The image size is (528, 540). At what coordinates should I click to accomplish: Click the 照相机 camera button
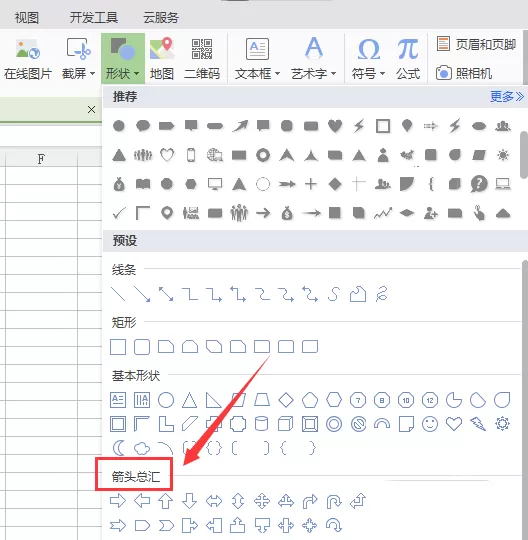click(464, 73)
